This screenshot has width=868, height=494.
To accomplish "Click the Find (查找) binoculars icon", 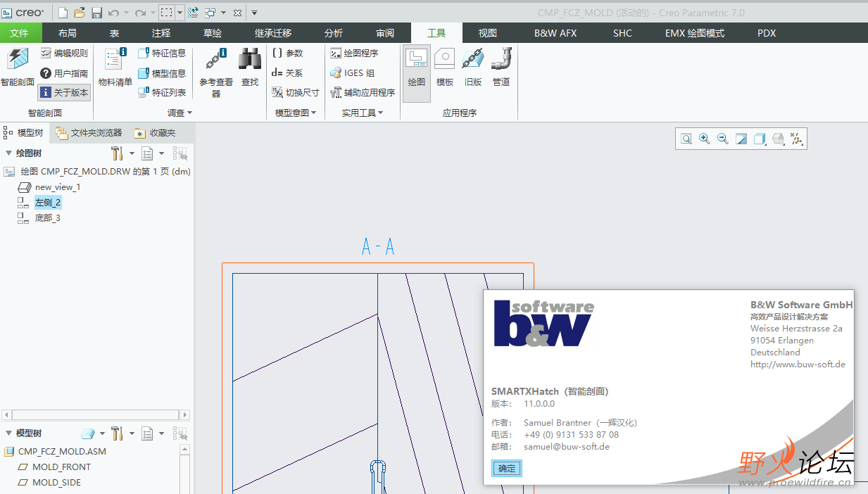I will (250, 68).
